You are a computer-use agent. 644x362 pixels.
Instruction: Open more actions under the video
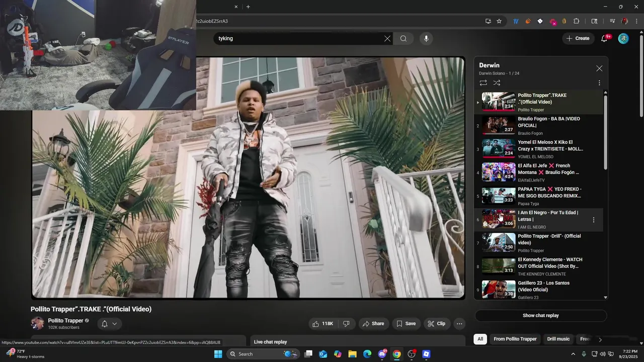tap(459, 324)
